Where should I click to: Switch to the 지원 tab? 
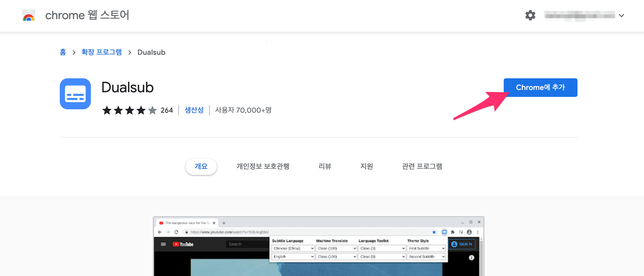[x=367, y=166]
